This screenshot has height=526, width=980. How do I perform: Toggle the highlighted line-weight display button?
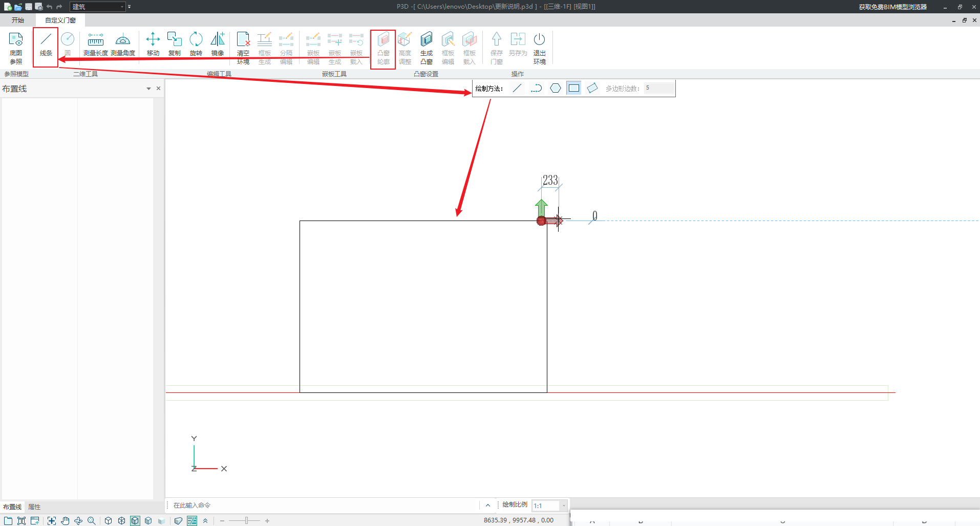tap(192, 520)
